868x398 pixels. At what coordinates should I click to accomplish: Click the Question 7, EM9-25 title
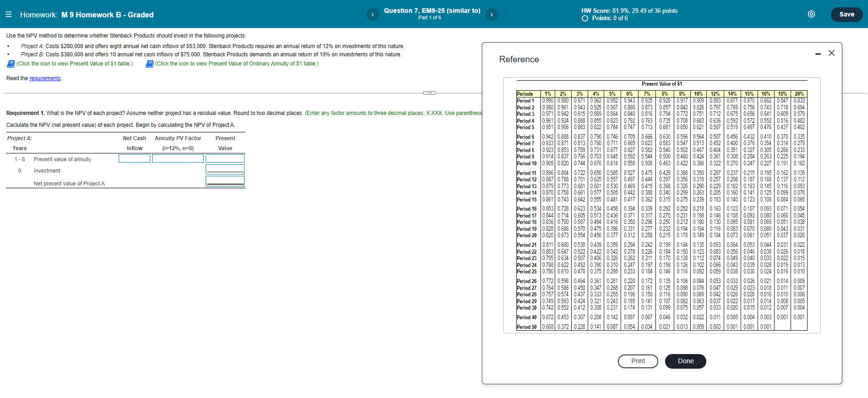(x=432, y=11)
